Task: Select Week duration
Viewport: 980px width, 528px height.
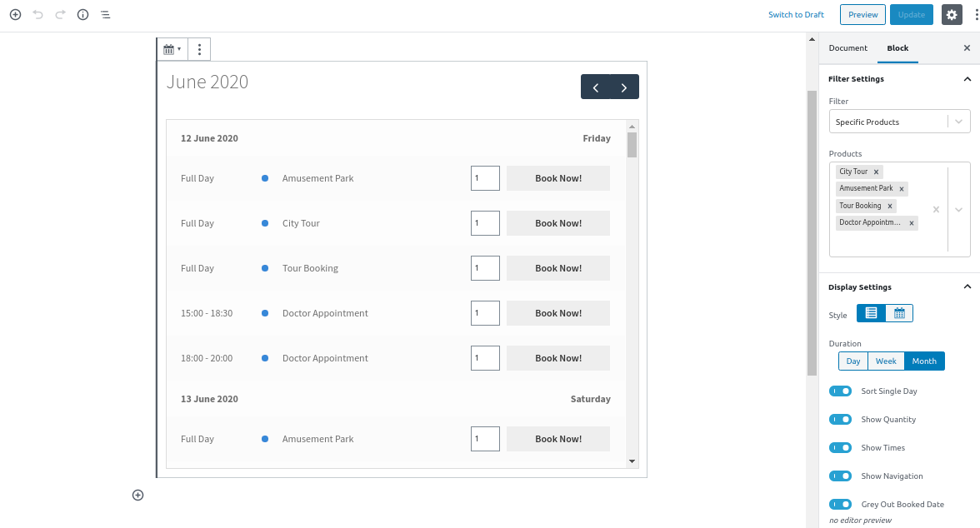Action: 886,361
